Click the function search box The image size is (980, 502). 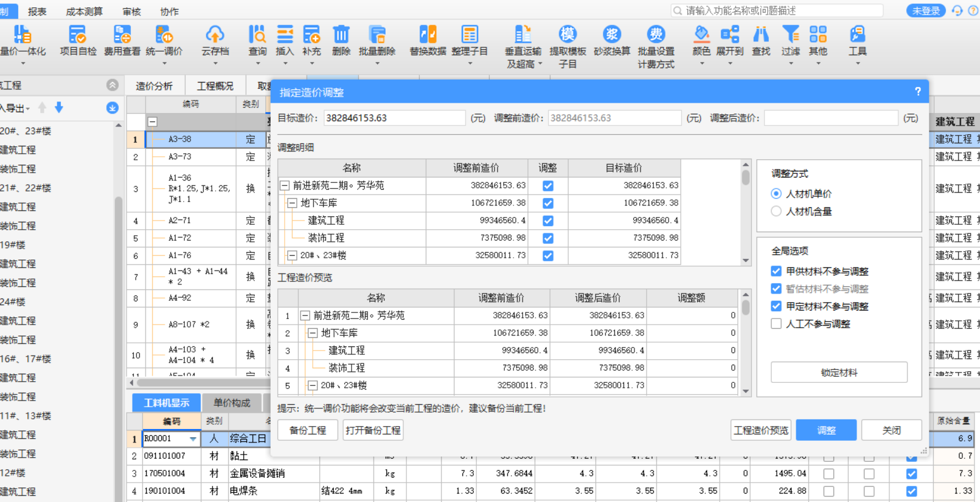(777, 11)
